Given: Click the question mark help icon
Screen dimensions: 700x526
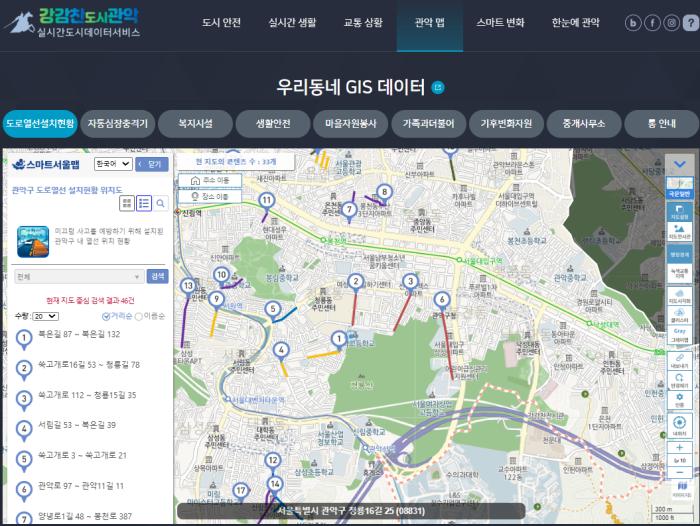Looking at the screenshot, I should coord(691,23).
